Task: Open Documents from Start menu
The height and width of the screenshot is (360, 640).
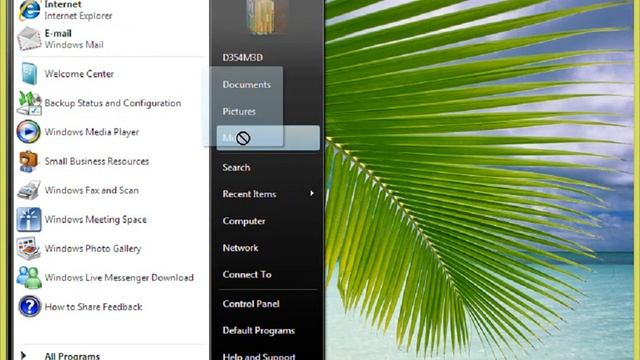Action: [247, 84]
